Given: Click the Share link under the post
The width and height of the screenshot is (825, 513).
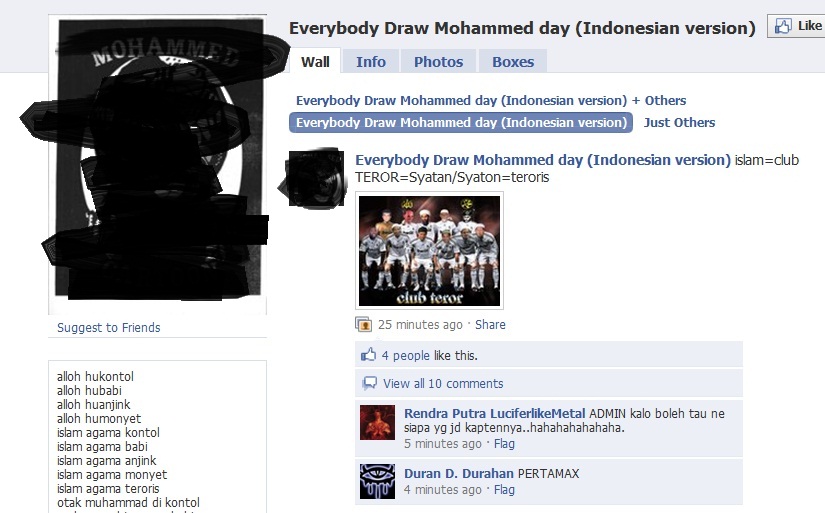Looking at the screenshot, I should tap(490, 325).
